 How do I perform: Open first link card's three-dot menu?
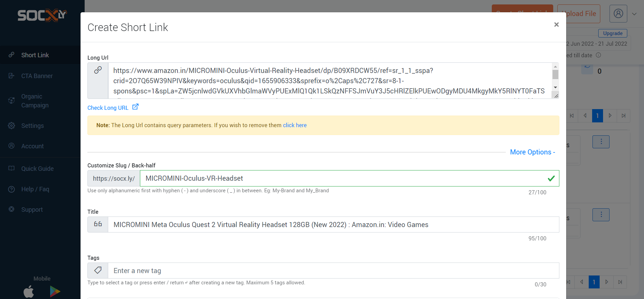click(601, 142)
